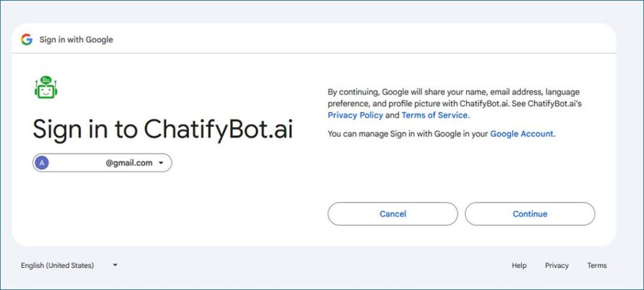This screenshot has width=644, height=290.
Task: Open the Help footer link
Action: pos(519,265)
